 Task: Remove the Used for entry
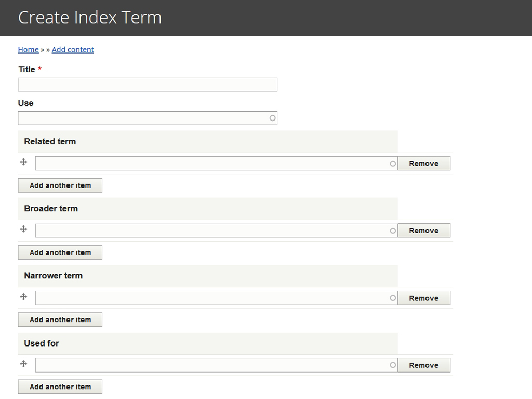pos(424,365)
